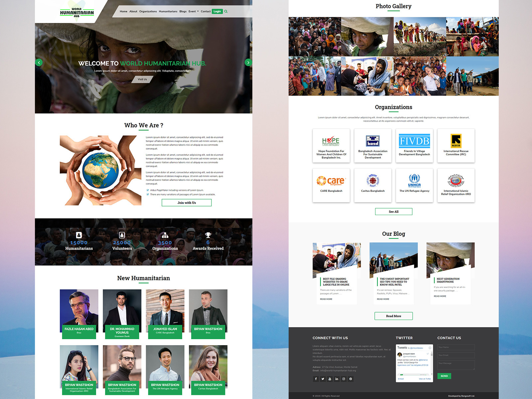Open the Pinterest icon in the footer
The height and width of the screenshot is (399, 532).
[350, 379]
